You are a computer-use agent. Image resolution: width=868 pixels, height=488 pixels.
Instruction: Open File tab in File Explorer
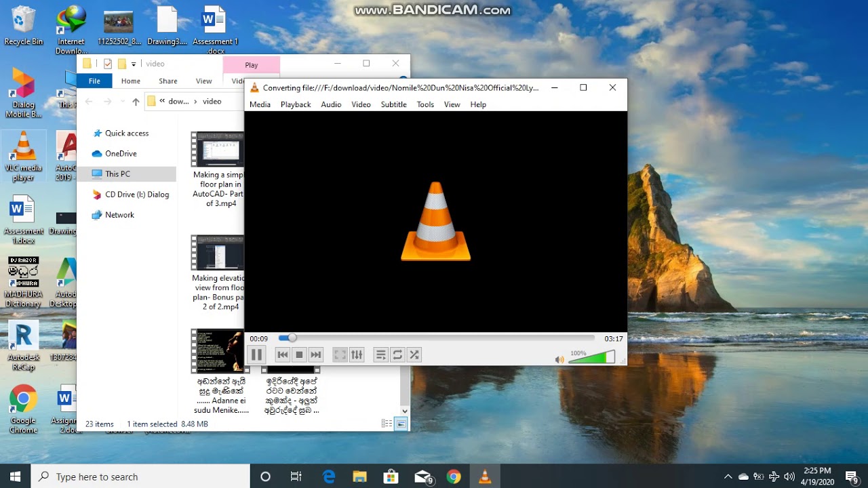[x=94, y=81]
